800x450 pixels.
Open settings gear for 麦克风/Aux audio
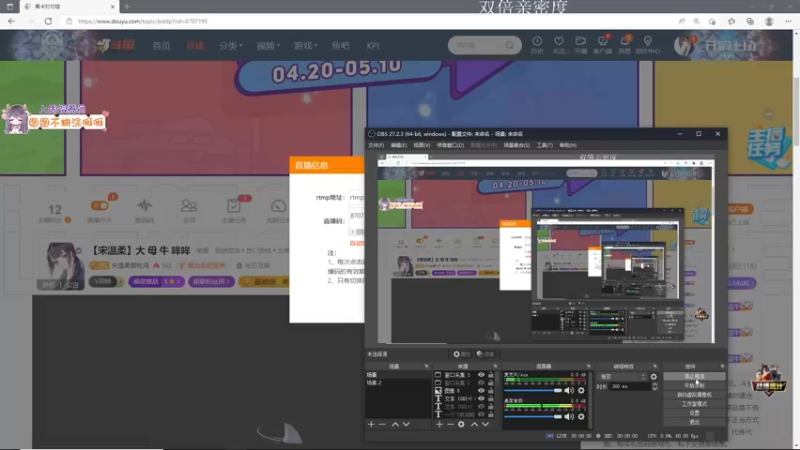tap(581, 390)
